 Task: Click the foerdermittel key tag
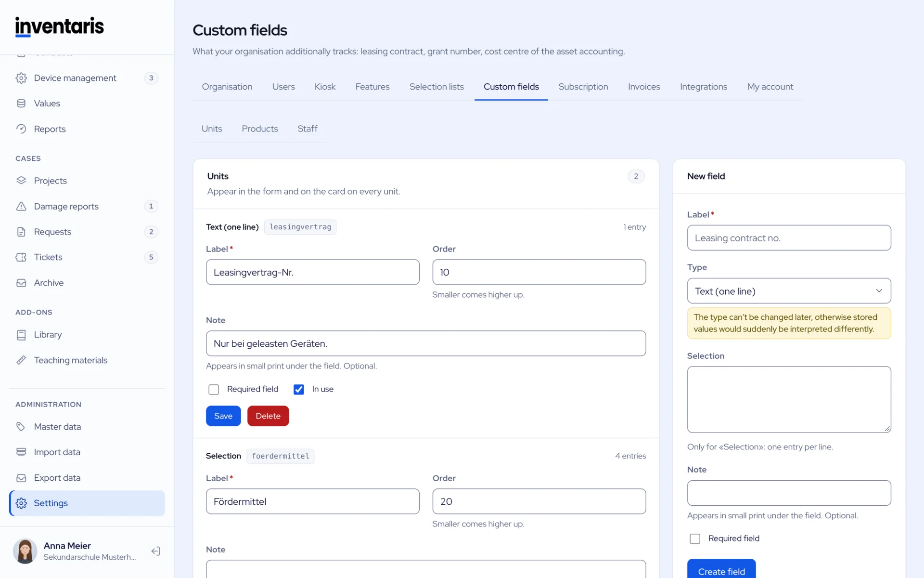coord(281,456)
